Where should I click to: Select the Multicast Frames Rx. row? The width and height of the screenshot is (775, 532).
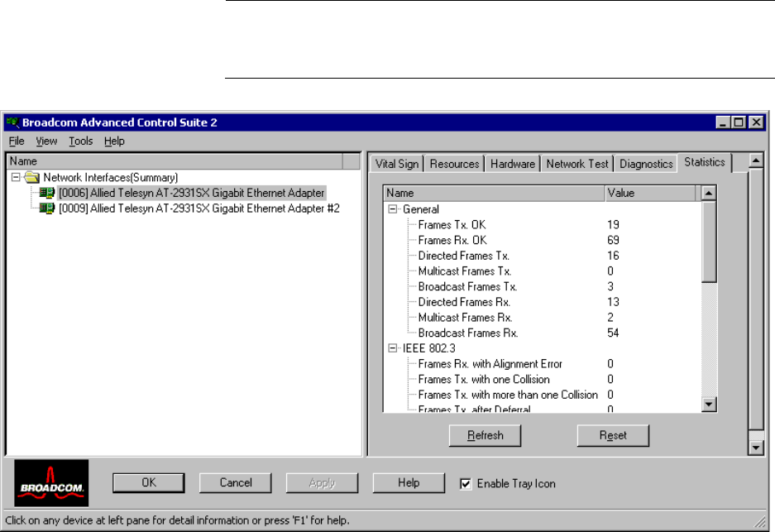point(465,318)
